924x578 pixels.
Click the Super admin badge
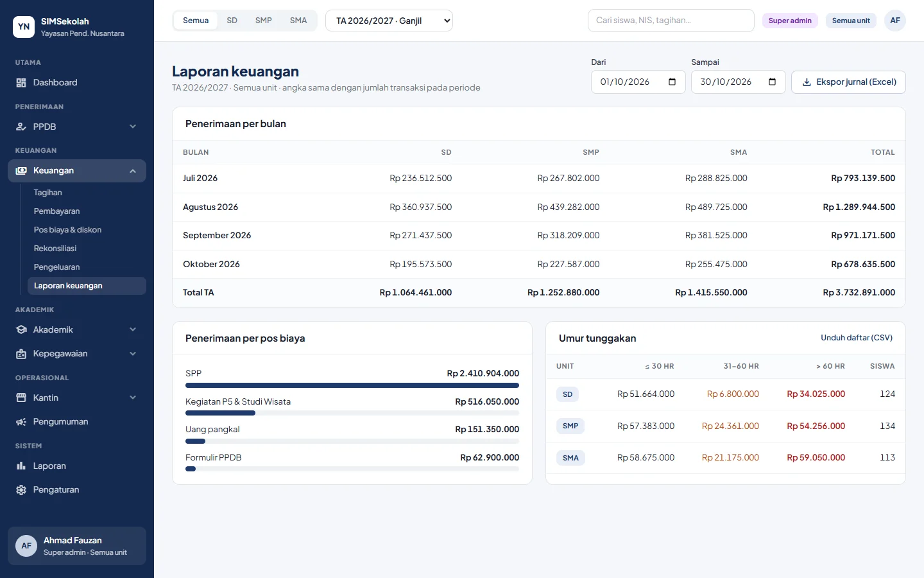point(790,21)
